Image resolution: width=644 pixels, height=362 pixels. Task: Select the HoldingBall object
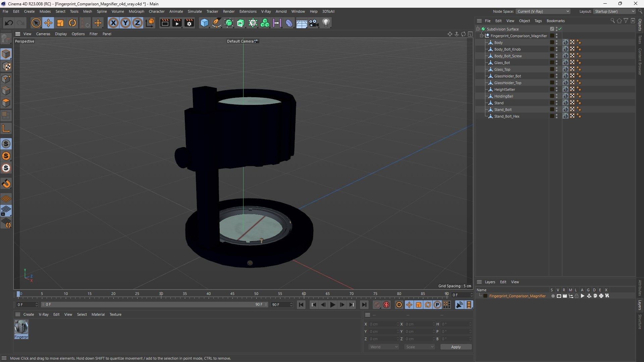pyautogui.click(x=503, y=96)
